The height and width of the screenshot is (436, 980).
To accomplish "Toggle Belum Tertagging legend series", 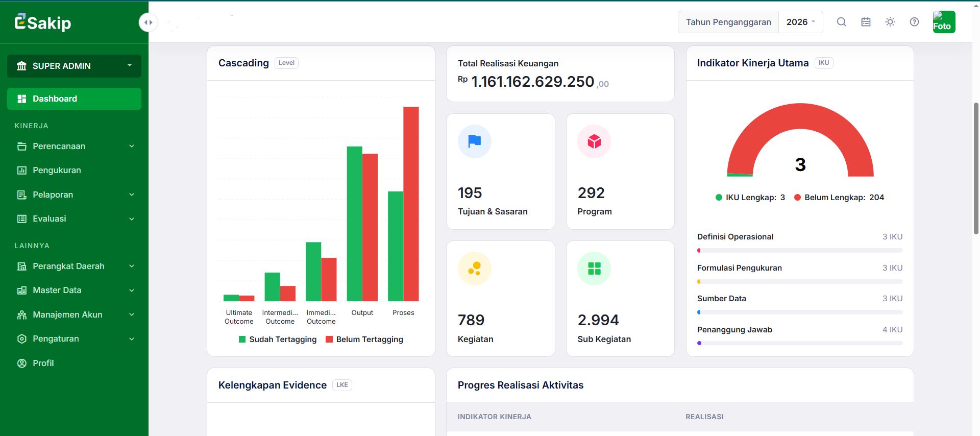I will click(x=364, y=340).
